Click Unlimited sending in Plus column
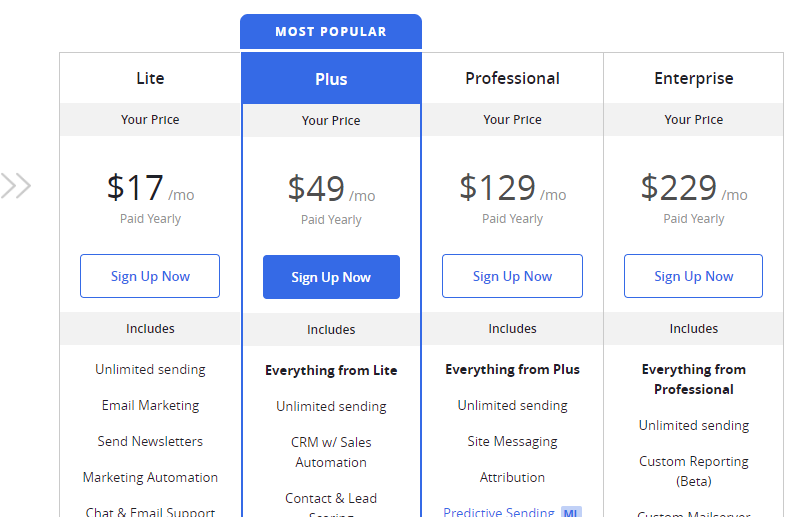This screenshot has height=517, width=786. pyautogui.click(x=331, y=407)
